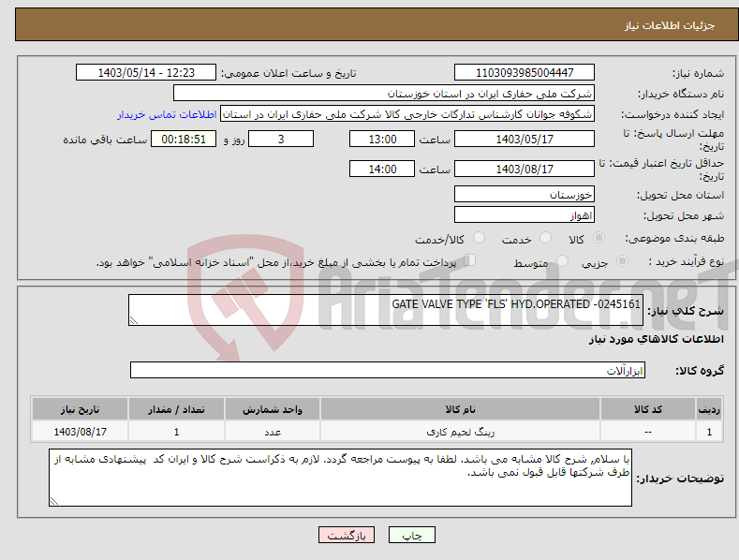The height and width of the screenshot is (560, 739).
Task: Select the کالا radio button
Action: (599, 238)
